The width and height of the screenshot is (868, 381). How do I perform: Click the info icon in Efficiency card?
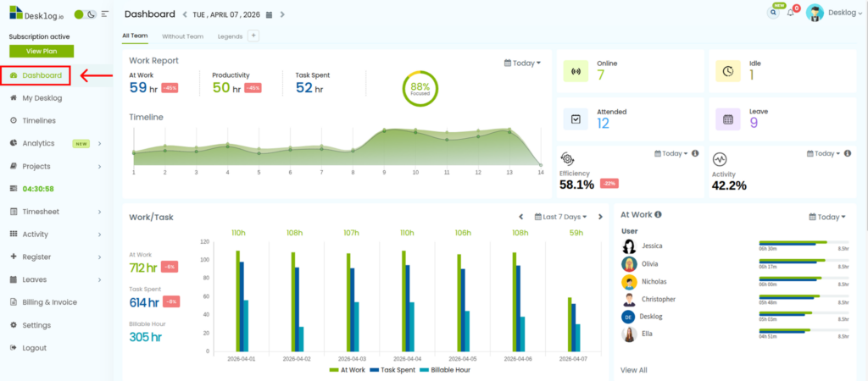pos(695,153)
